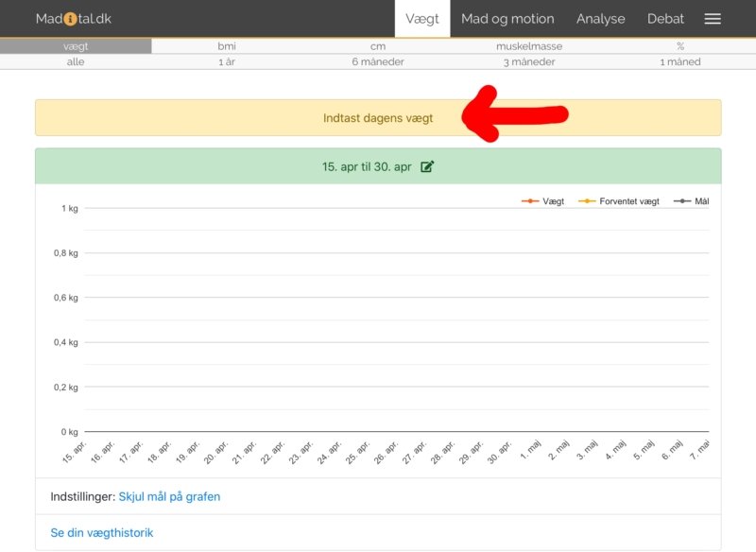
Task: Open the hamburger menu icon
Action: (713, 19)
